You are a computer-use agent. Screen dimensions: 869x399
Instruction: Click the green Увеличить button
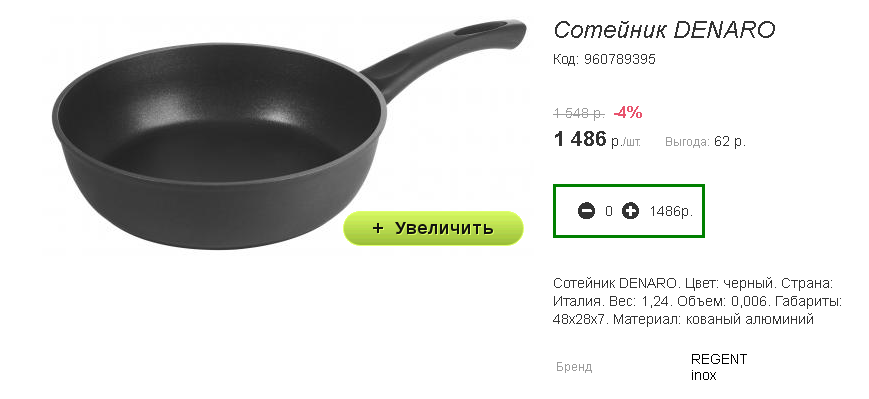433,228
